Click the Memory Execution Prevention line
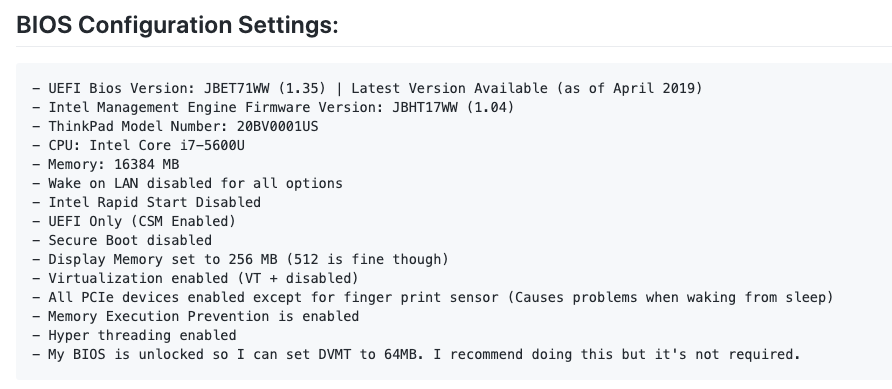 pos(195,316)
